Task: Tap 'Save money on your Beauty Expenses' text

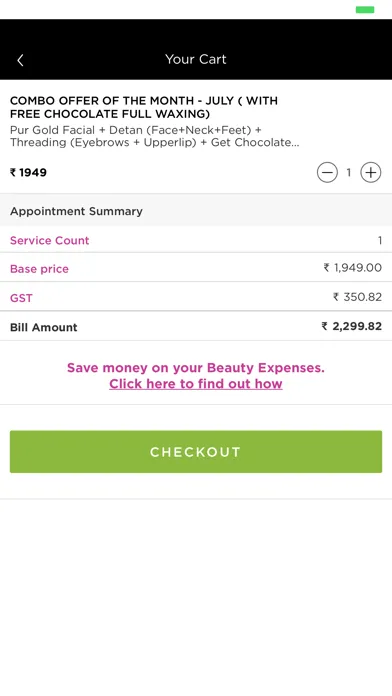Action: point(196,368)
